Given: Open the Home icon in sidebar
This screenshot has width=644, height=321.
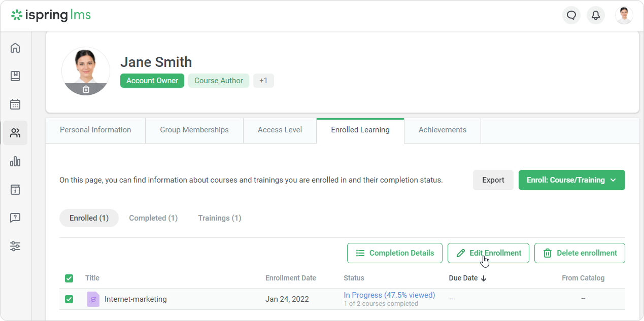Looking at the screenshot, I should 15,48.
